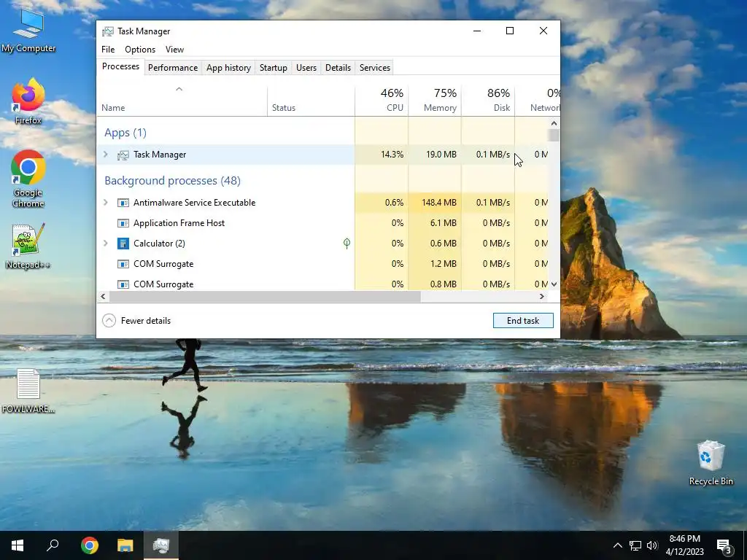Viewport: 747px width, 560px height.
Task: Show hidden system tray icons
Action: click(617, 545)
